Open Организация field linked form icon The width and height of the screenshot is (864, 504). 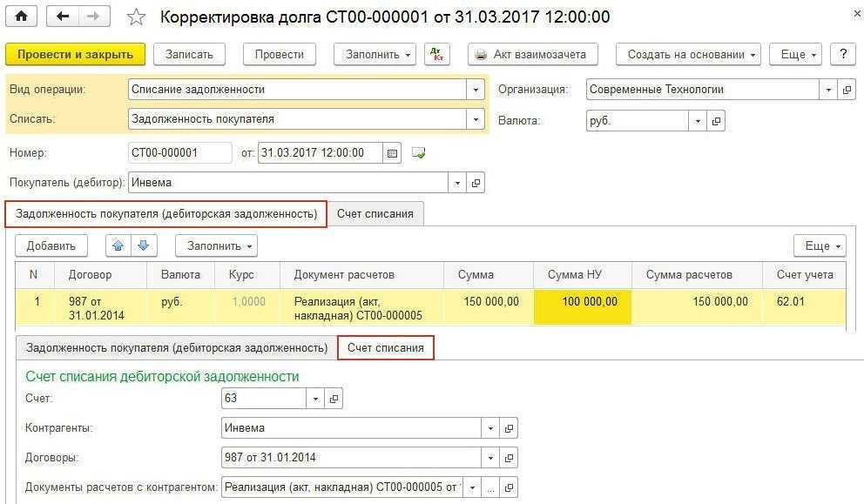[847, 90]
